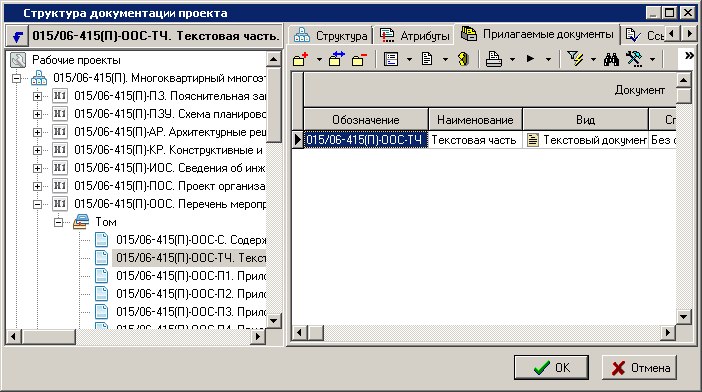Click the Рабочие проекты folder icon
702x392 pixels.
18,60
